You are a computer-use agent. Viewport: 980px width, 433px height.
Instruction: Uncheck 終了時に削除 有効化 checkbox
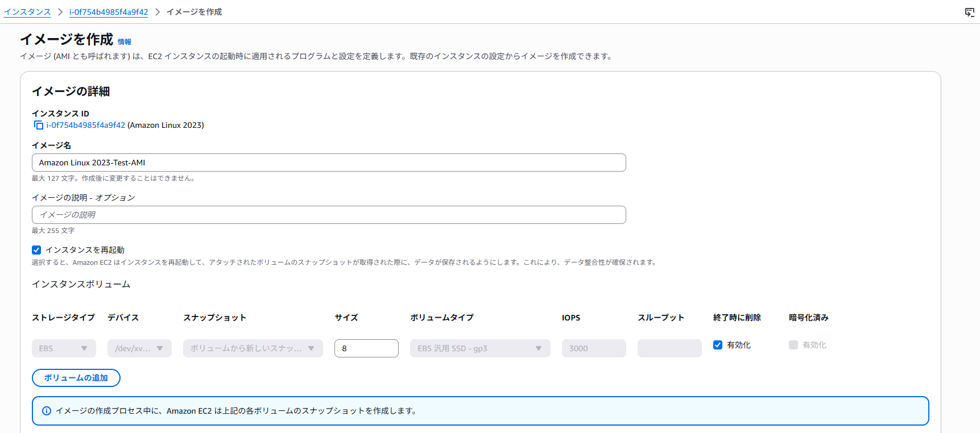point(718,345)
